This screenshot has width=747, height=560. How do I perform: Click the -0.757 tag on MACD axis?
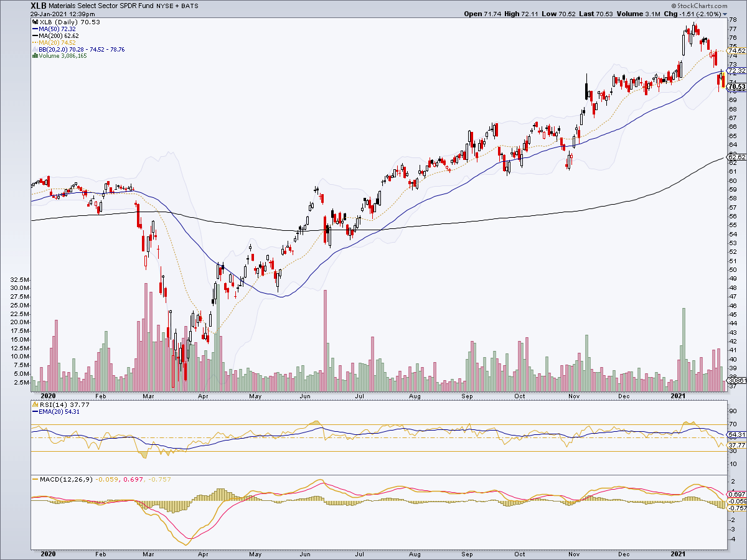[x=736, y=508]
